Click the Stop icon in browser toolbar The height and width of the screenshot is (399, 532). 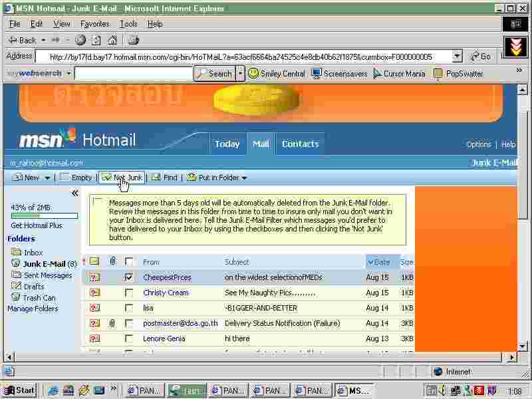[x=80, y=40]
